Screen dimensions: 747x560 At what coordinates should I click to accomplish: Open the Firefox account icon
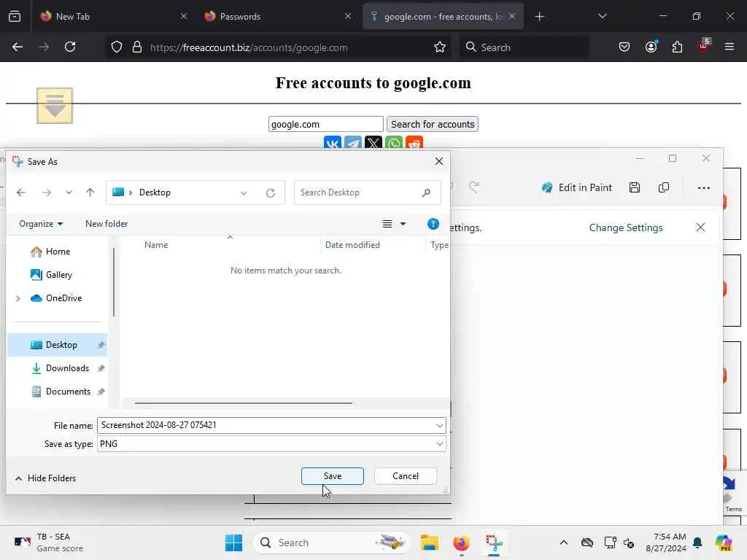[x=651, y=47]
